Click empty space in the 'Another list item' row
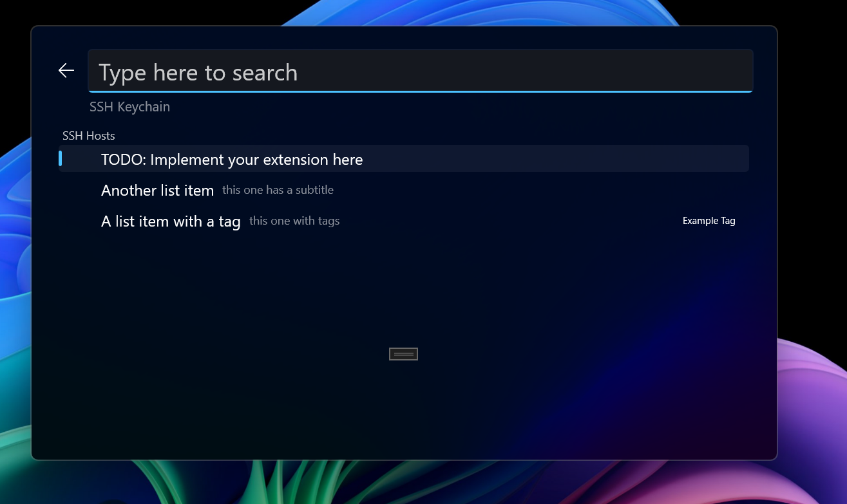Screen dimensions: 847x504 coord(515,191)
